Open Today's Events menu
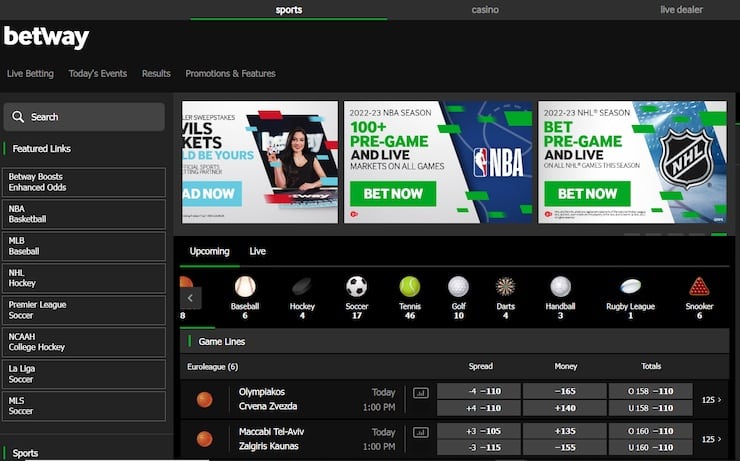Screen dimensions: 740x461 tap(98, 74)
